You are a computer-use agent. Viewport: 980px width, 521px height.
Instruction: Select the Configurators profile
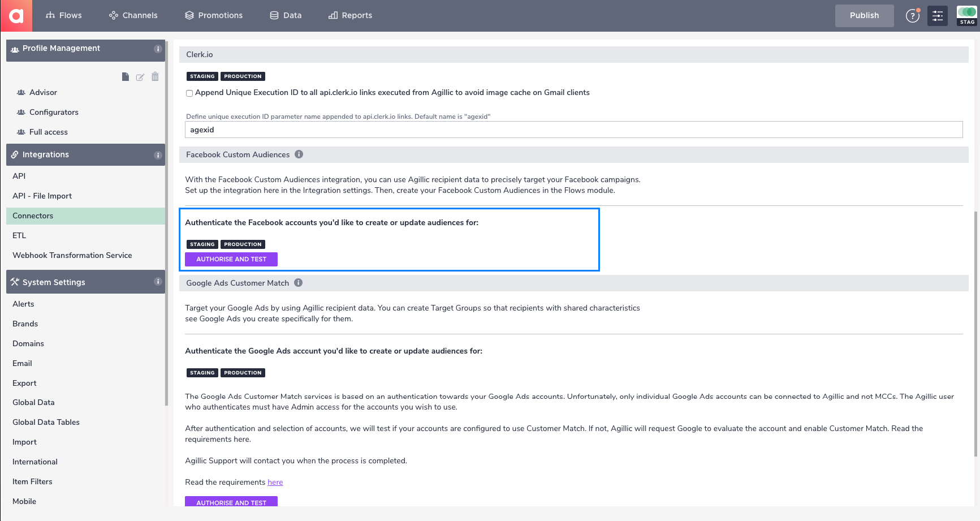(54, 112)
